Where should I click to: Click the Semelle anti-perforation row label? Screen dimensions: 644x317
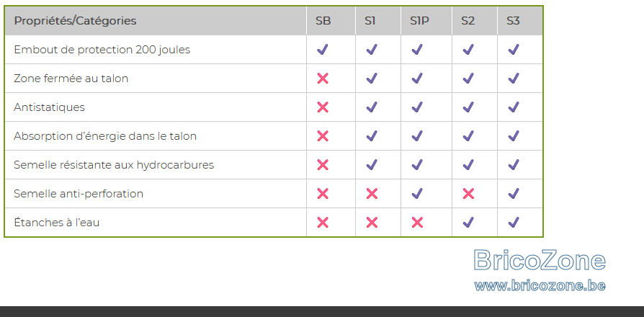(79, 193)
